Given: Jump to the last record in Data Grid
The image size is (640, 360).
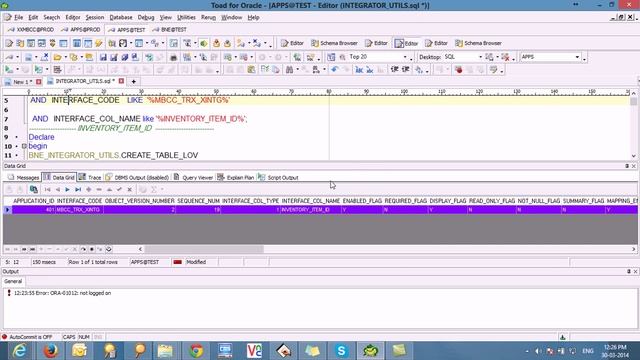Looking at the screenshot, I should [78, 189].
